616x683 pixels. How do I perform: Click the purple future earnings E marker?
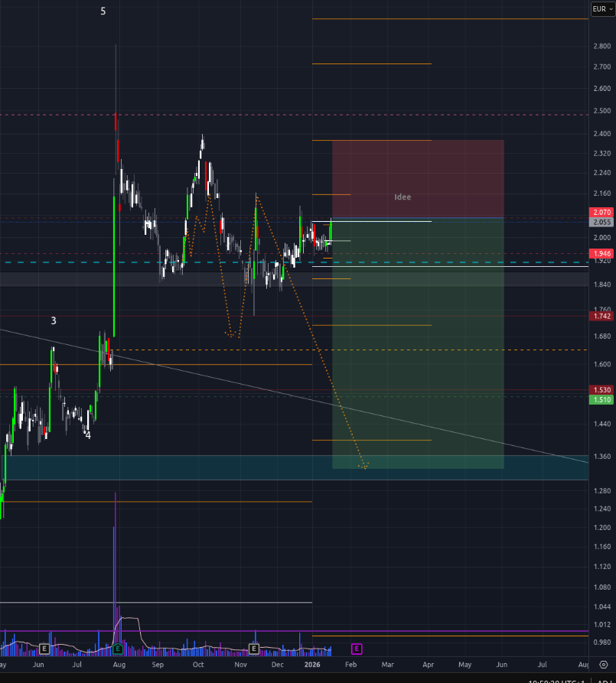point(357,649)
